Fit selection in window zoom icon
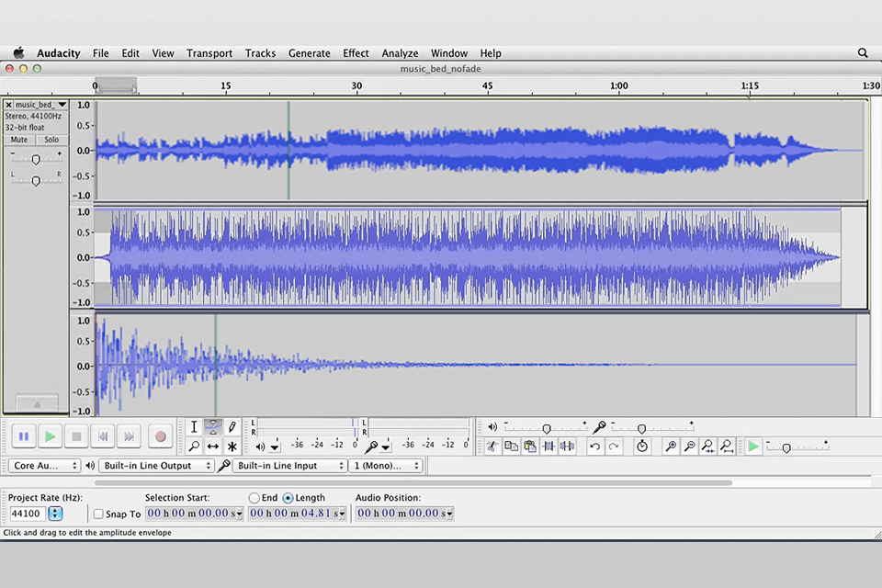This screenshot has height=588, width=882. click(707, 447)
